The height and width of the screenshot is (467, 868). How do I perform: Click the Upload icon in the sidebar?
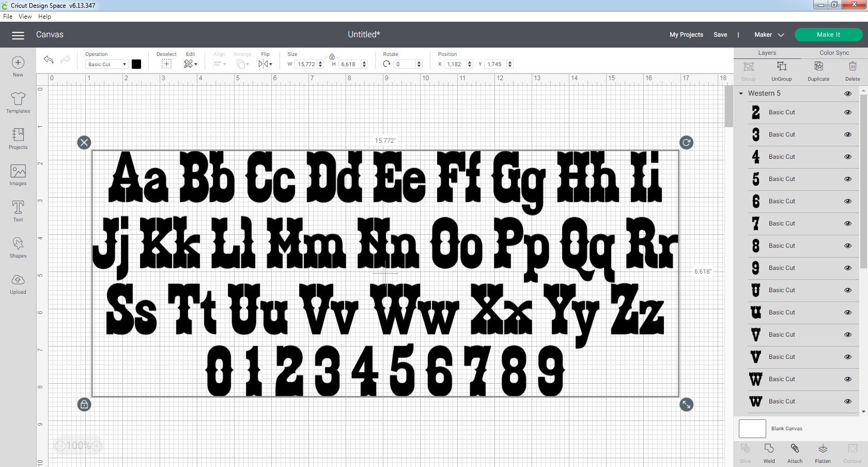(18, 283)
